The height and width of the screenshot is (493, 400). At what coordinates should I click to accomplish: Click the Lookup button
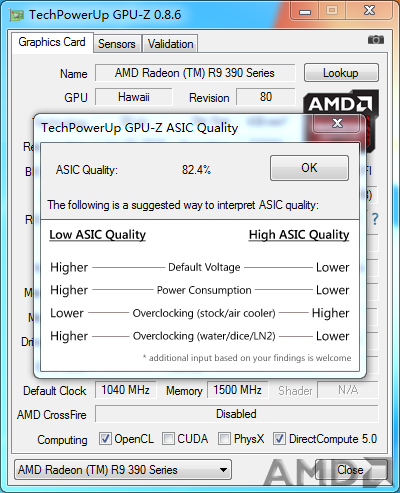[341, 73]
